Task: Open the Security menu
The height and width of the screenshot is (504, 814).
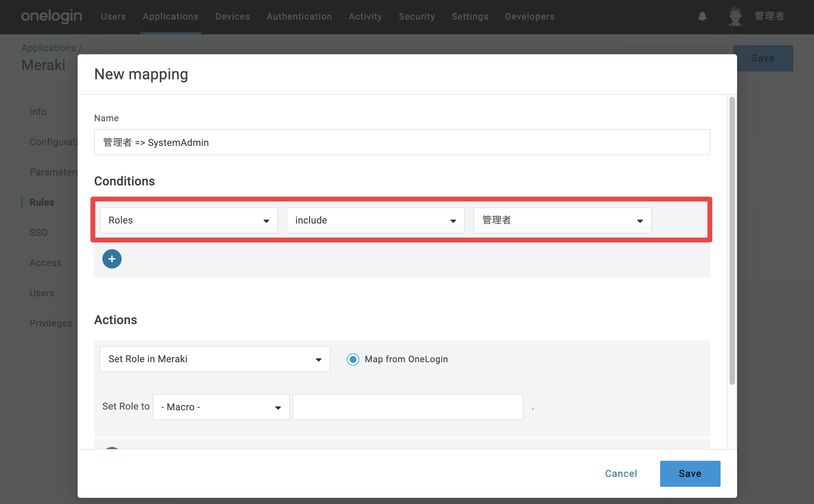Action: [417, 16]
